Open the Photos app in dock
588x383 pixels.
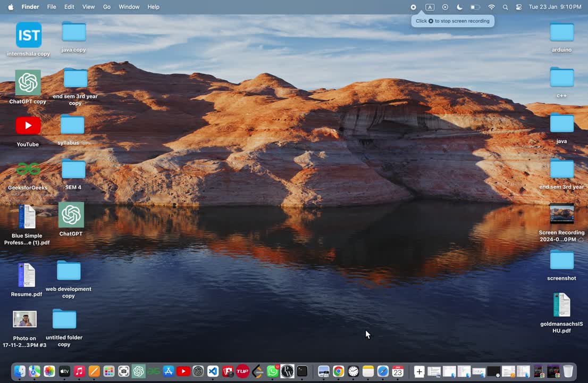coord(49,371)
